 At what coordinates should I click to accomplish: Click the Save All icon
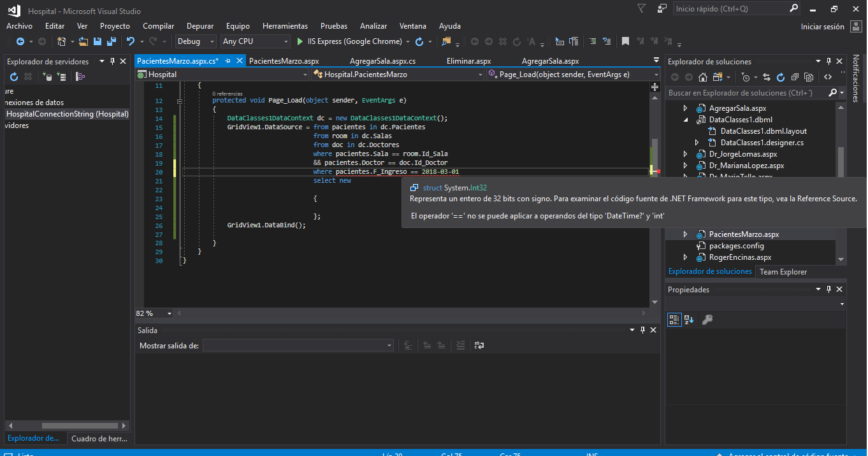pos(111,41)
